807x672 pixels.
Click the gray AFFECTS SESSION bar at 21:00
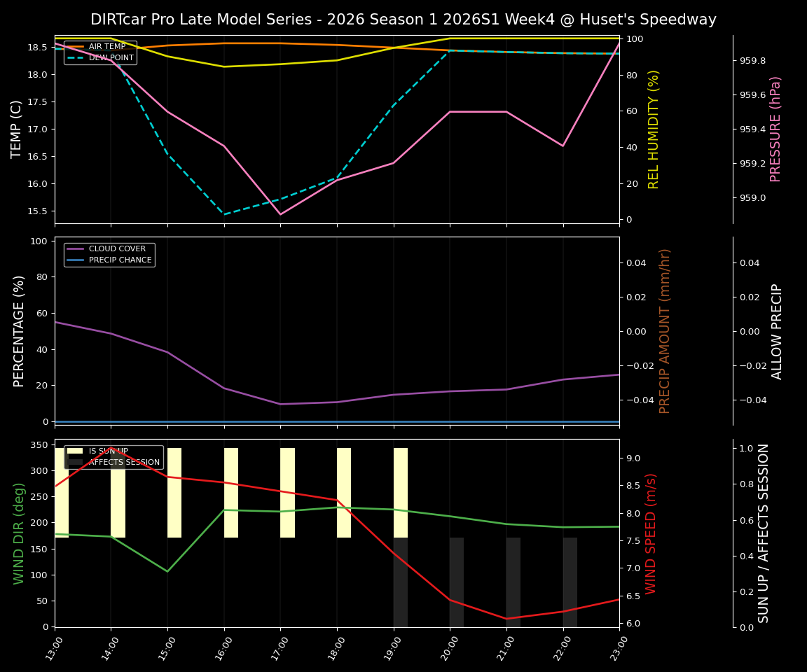coord(512,581)
